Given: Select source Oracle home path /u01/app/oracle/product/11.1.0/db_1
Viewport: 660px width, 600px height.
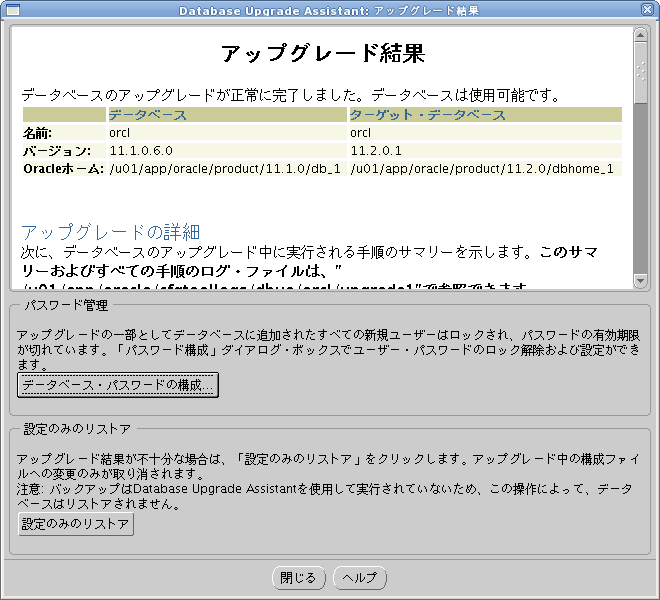Looking at the screenshot, I should point(227,169).
